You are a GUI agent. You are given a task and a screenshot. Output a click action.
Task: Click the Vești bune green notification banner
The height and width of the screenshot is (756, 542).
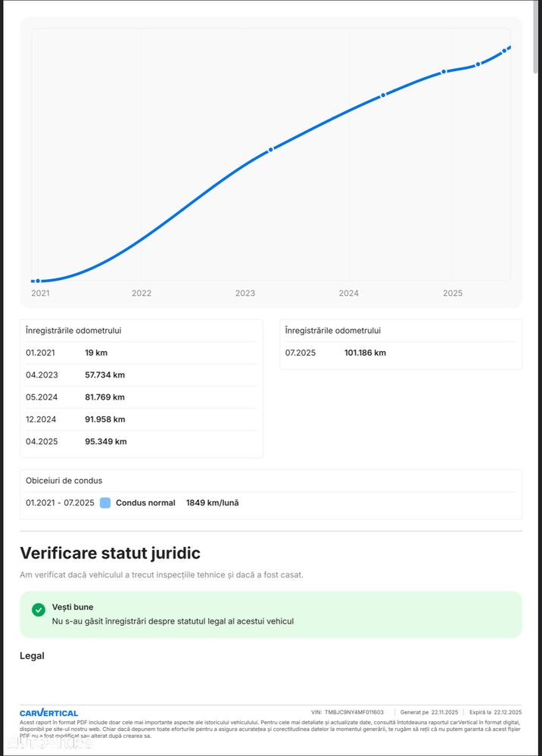270,614
